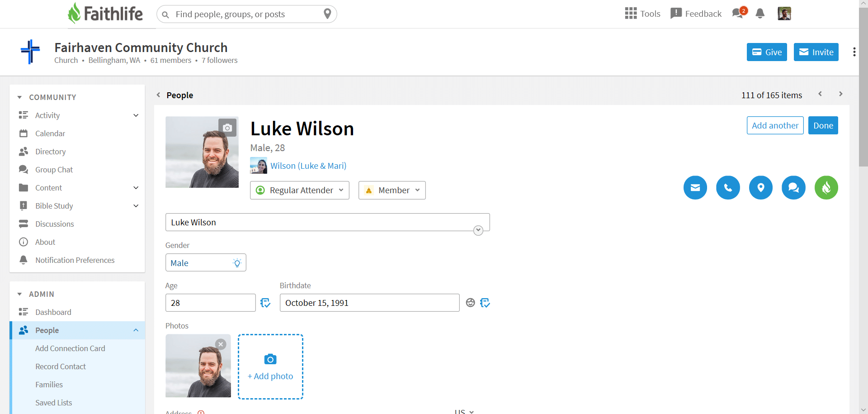This screenshot has height=414, width=868.
Task: Click the Birthdate input field
Action: point(369,303)
